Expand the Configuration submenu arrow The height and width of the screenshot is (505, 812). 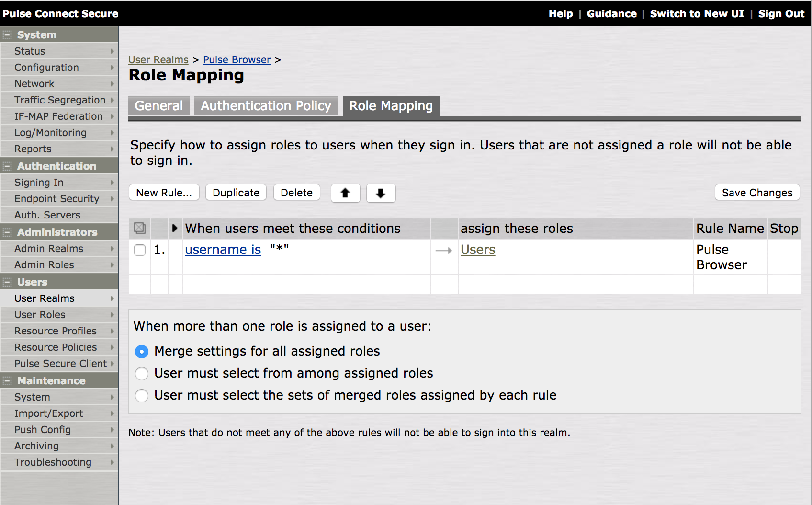pyautogui.click(x=112, y=68)
